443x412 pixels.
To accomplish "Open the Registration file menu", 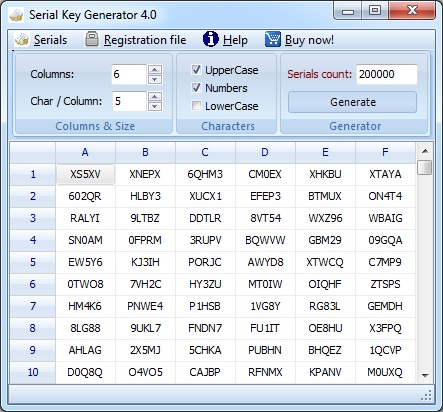I will click(145, 40).
